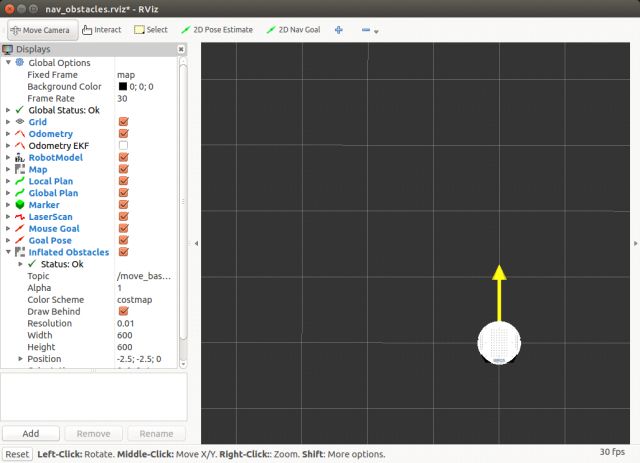This screenshot has width=640, height=463.
Task: Edit the Alpha value field
Action: pos(145,288)
